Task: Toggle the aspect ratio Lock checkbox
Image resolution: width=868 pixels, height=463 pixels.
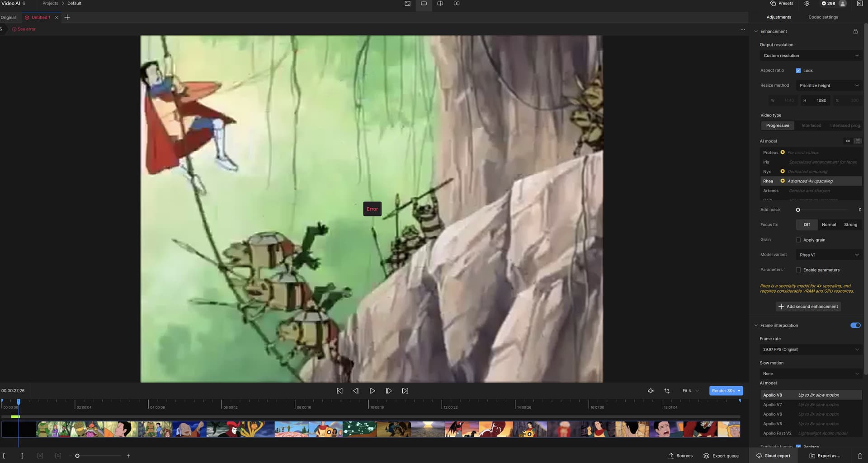Action: (798, 71)
